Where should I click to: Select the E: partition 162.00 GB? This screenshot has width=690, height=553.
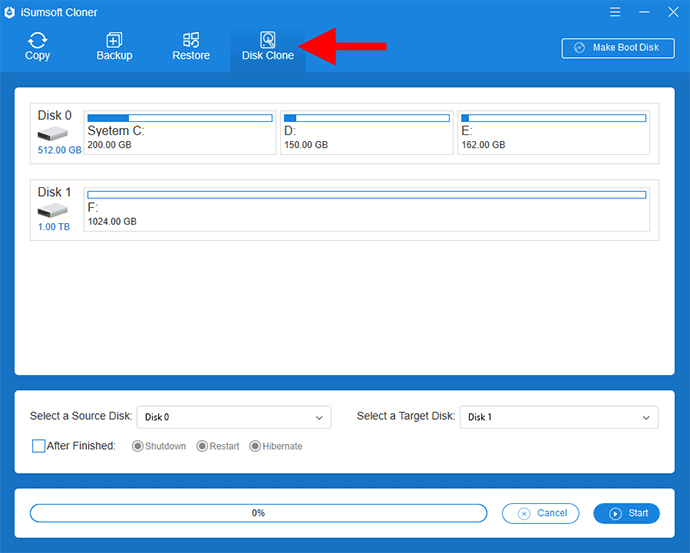554,132
